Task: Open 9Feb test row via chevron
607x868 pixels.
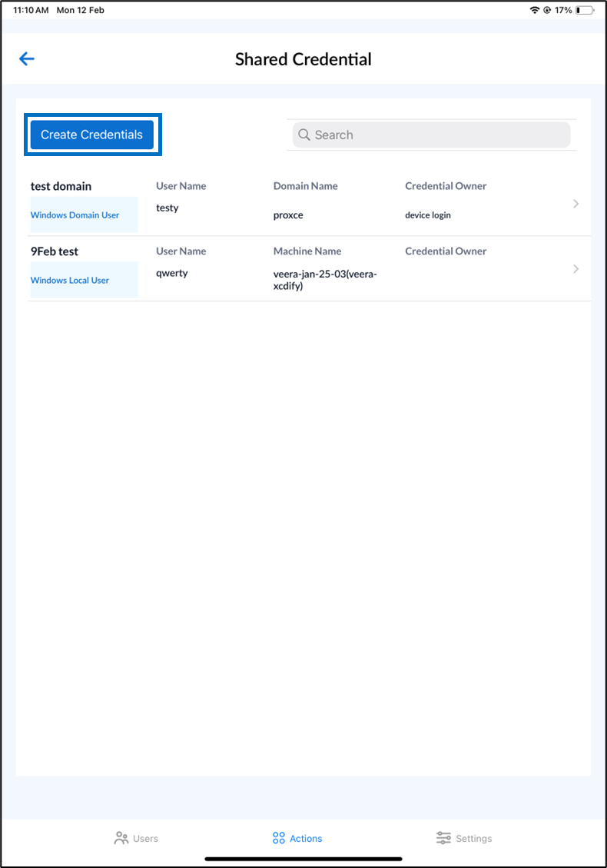Action: (x=576, y=269)
